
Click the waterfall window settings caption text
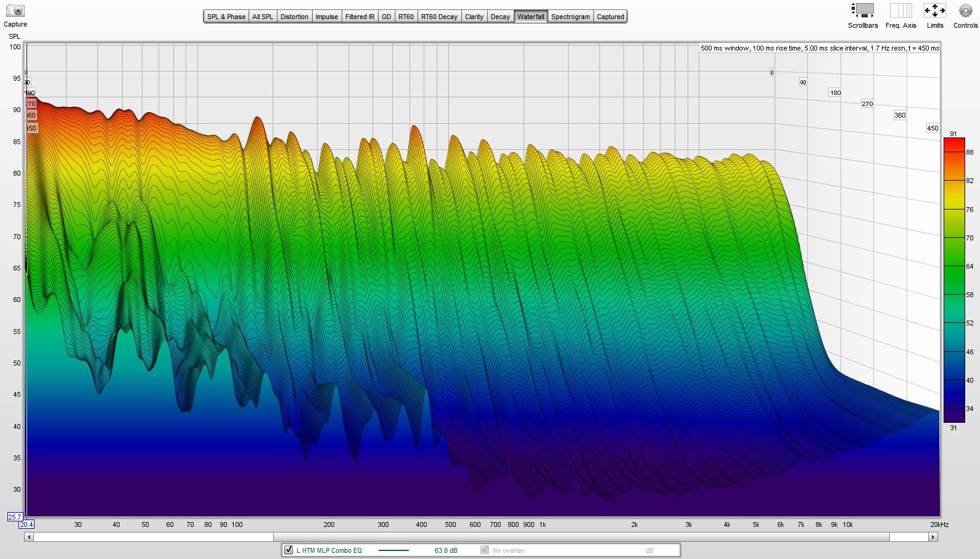tap(820, 48)
